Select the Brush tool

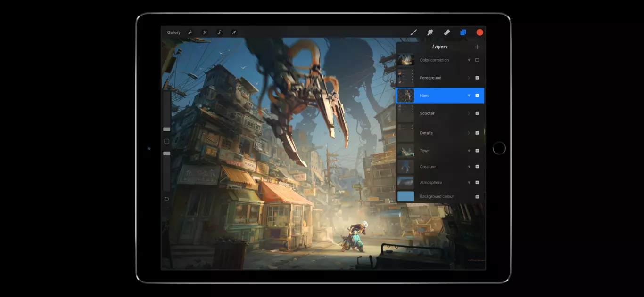(413, 32)
